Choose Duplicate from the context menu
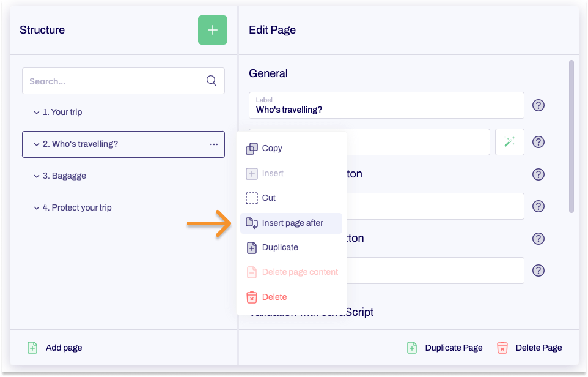Image resolution: width=588 pixels, height=377 pixels. [291, 247]
